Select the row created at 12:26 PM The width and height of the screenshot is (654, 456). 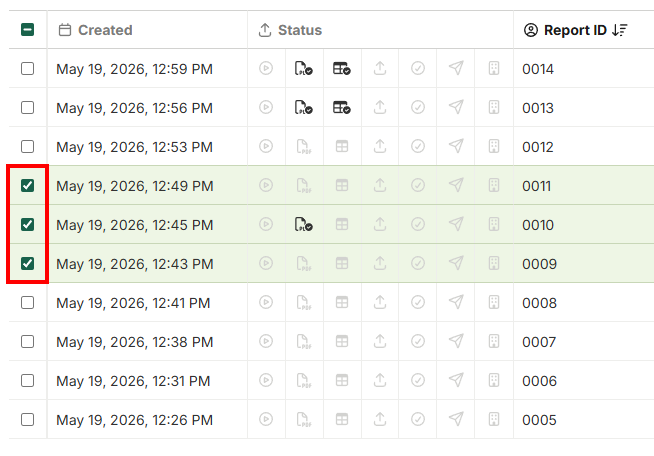point(28,419)
